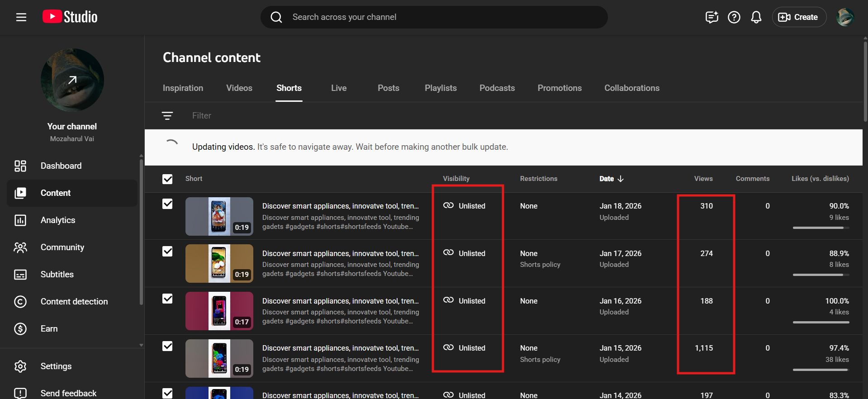Image resolution: width=868 pixels, height=399 pixels.
Task: Switch to the Playlists tab
Action: [x=441, y=88]
